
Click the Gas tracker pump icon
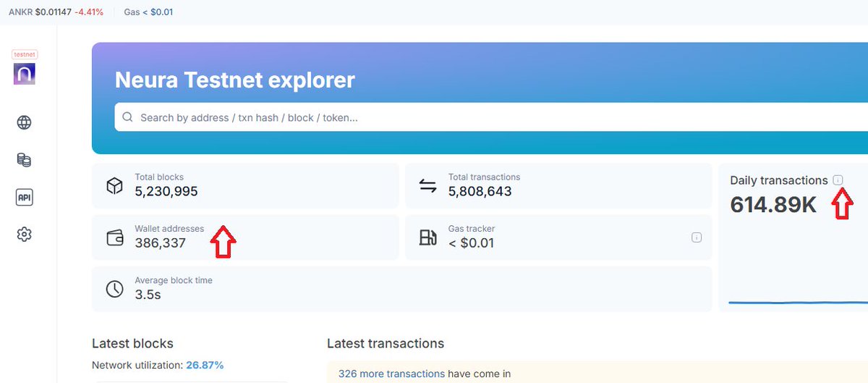pyautogui.click(x=428, y=237)
